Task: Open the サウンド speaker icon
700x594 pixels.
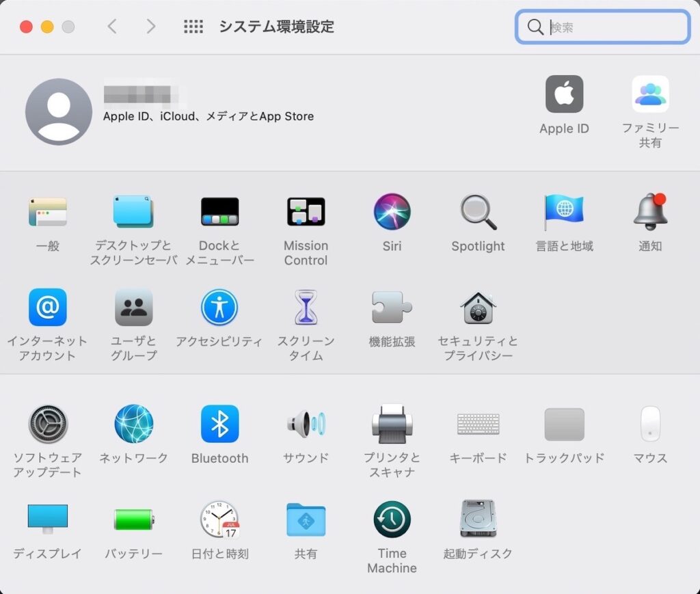Action: (306, 424)
